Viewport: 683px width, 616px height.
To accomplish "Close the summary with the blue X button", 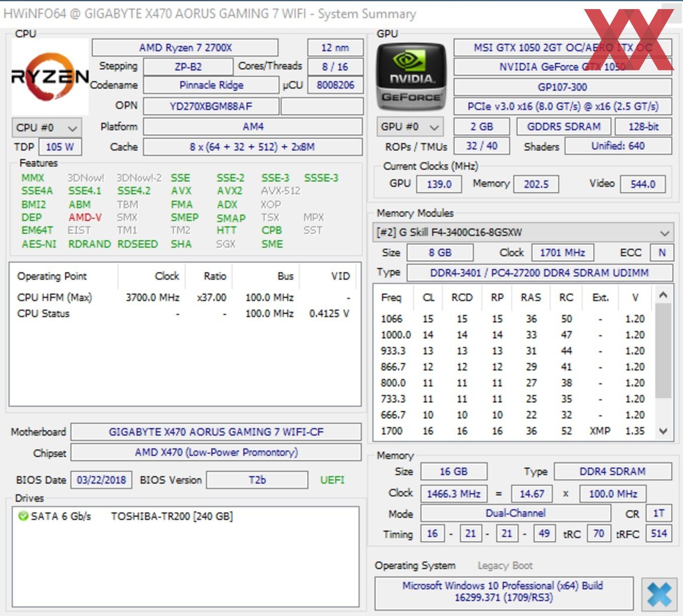I will [x=658, y=594].
